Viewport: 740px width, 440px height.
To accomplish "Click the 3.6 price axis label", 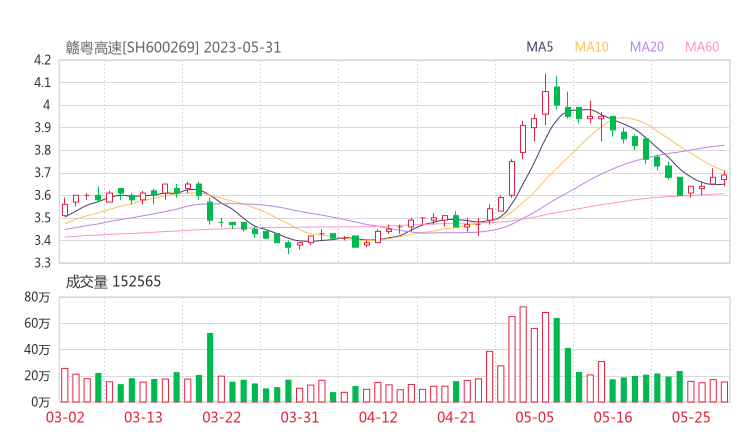I will click(x=42, y=195).
